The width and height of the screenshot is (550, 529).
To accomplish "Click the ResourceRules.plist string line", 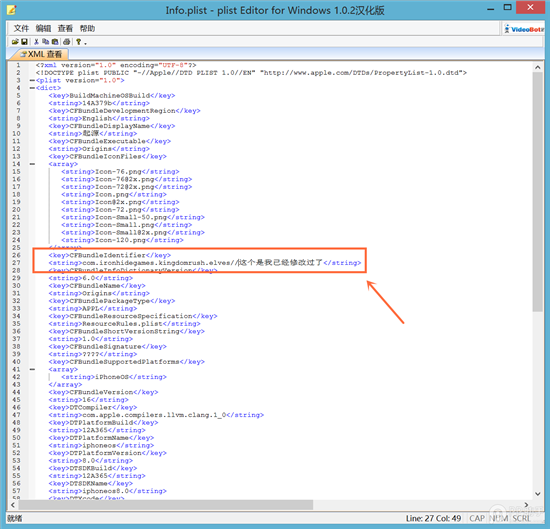I will click(125, 324).
